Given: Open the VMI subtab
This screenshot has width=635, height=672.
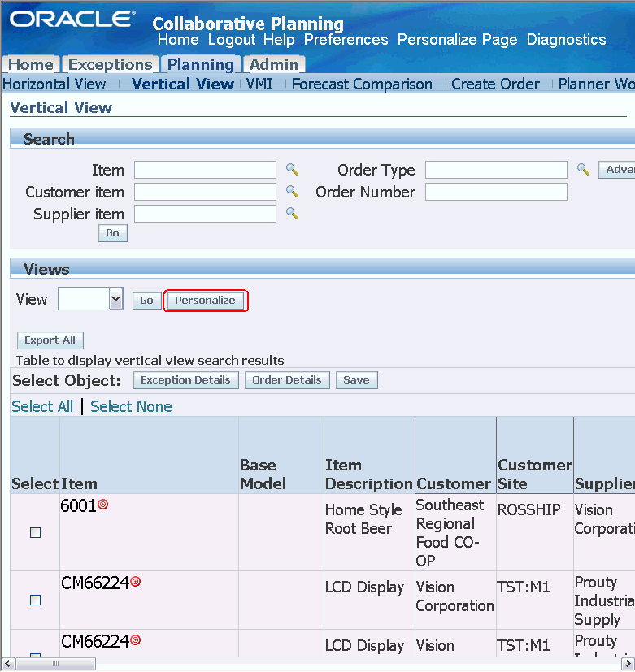Looking at the screenshot, I should [259, 84].
